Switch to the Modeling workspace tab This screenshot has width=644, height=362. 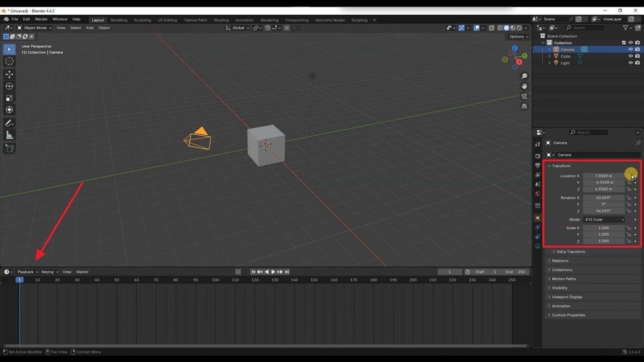pos(119,20)
